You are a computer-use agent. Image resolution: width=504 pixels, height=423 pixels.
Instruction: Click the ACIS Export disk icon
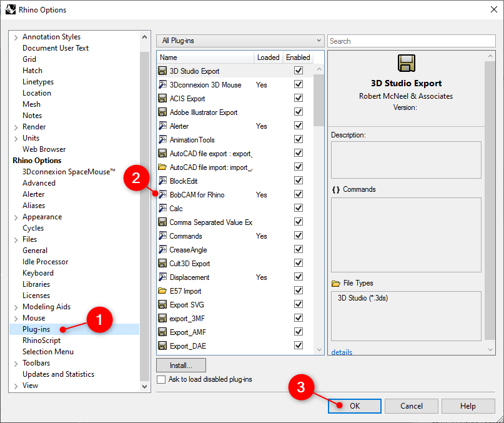tap(162, 99)
